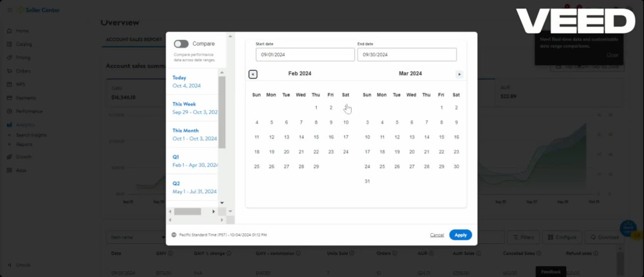Click the Seller Center logo

pyautogui.click(x=39, y=10)
